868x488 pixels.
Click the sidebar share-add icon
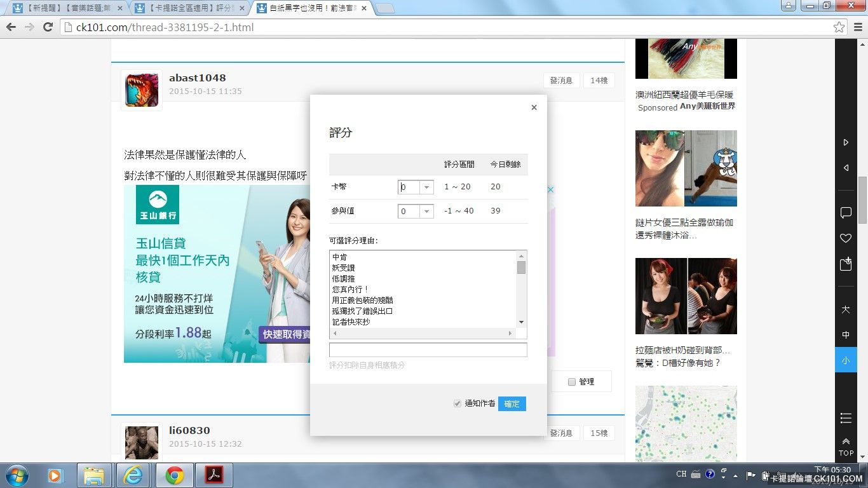pyautogui.click(x=846, y=264)
